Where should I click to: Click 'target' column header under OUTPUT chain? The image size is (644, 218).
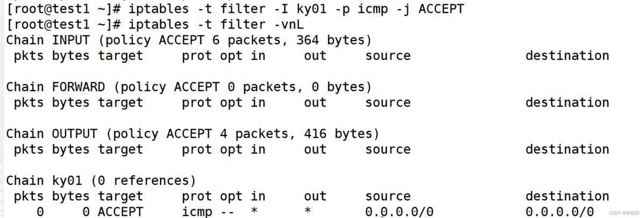(120, 149)
